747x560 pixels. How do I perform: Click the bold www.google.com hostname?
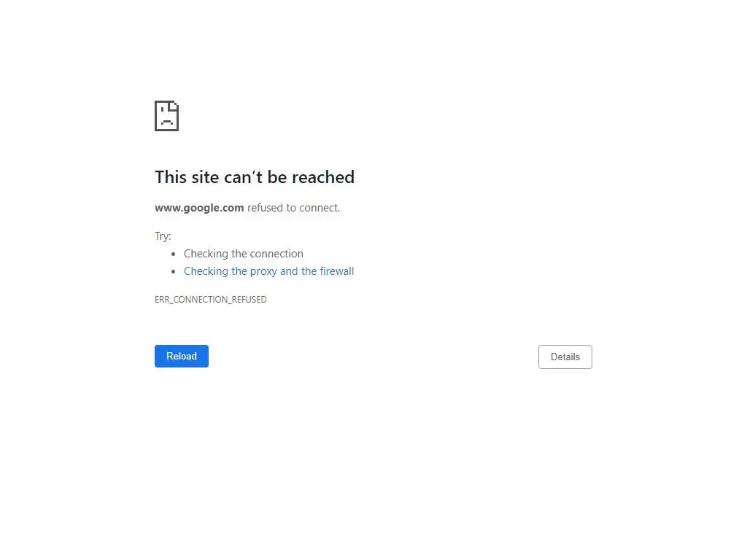tap(199, 208)
